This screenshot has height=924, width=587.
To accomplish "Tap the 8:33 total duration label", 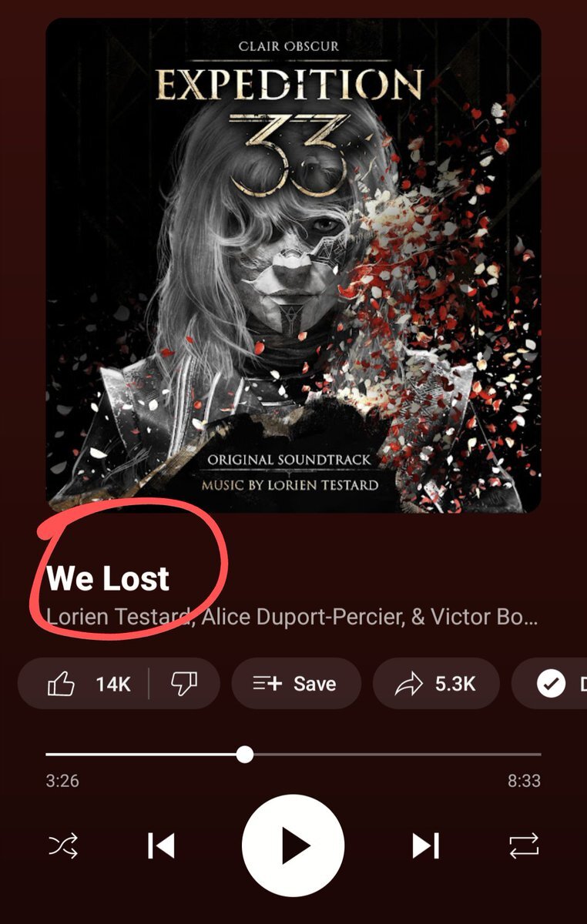I will [x=524, y=781].
